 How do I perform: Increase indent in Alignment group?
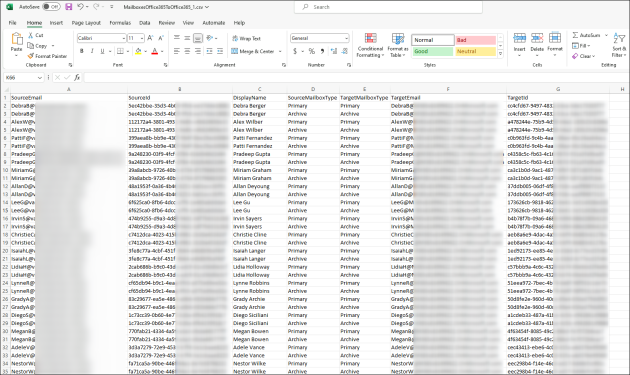click(220, 51)
